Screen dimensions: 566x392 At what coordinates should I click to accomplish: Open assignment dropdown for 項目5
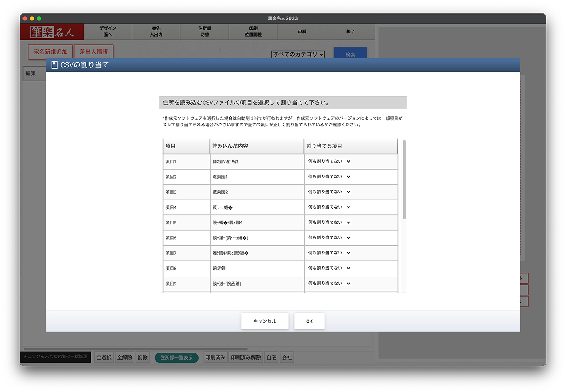[x=329, y=222]
